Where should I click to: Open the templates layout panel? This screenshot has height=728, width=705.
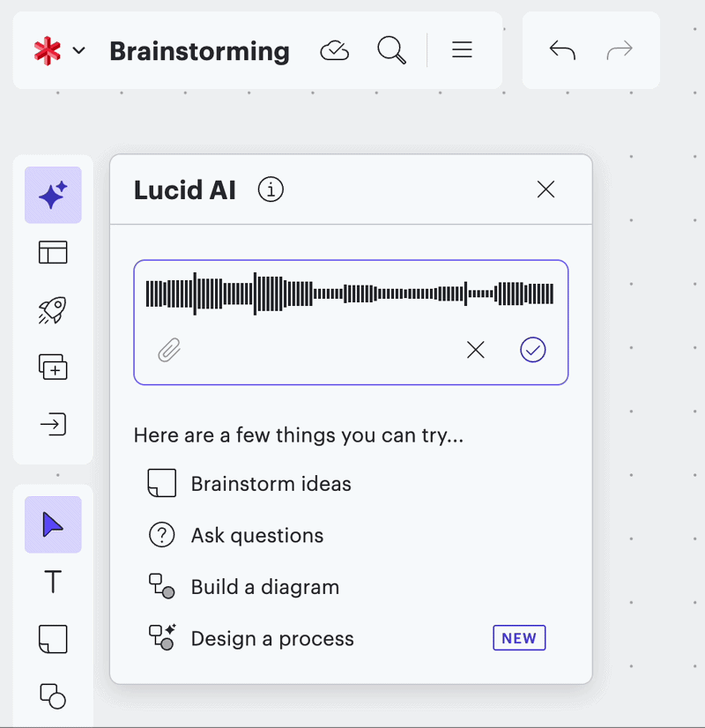click(x=53, y=252)
